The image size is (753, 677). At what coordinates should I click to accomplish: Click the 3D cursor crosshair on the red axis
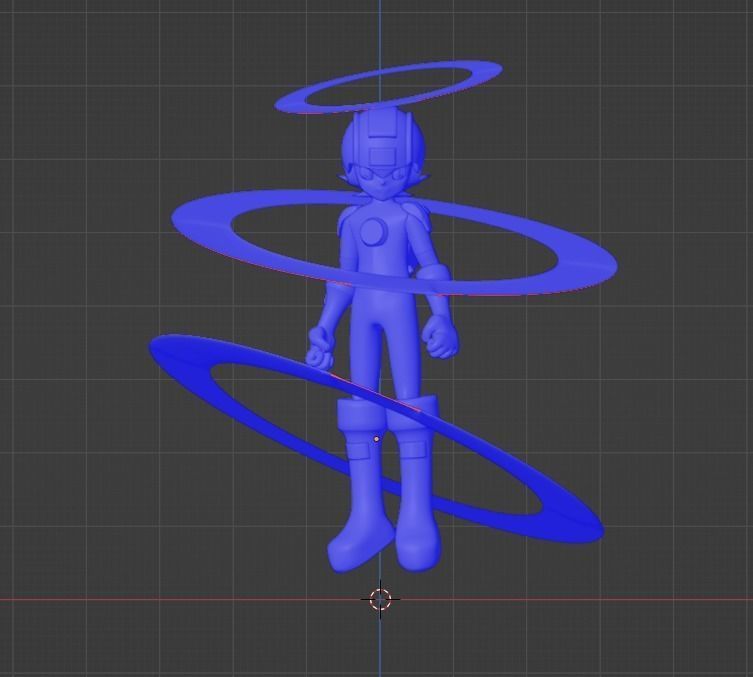[380, 599]
